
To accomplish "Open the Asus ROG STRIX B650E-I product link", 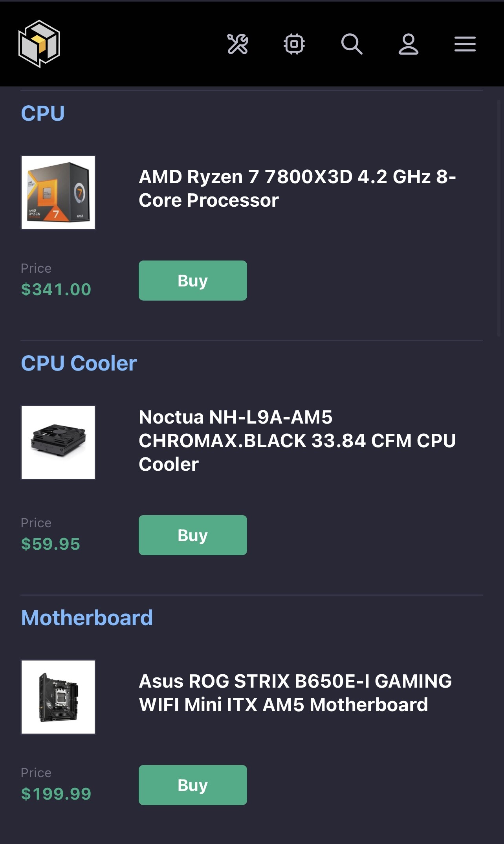I will point(295,693).
